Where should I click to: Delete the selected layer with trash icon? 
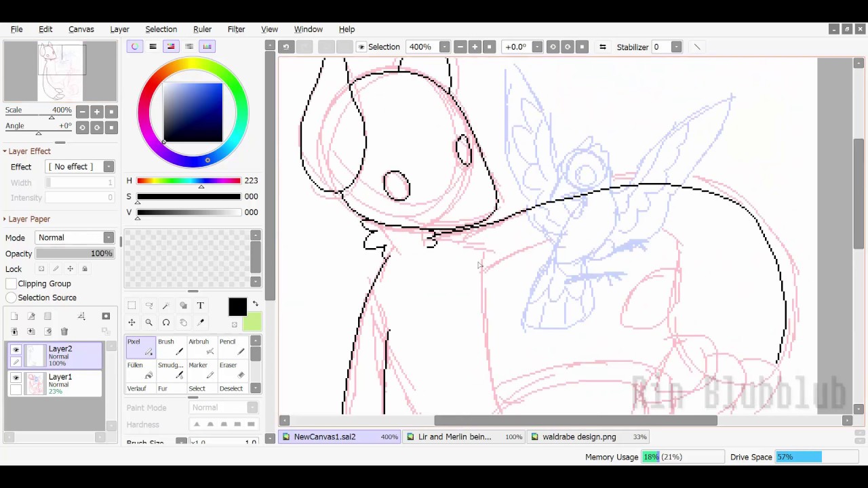pyautogui.click(x=64, y=331)
